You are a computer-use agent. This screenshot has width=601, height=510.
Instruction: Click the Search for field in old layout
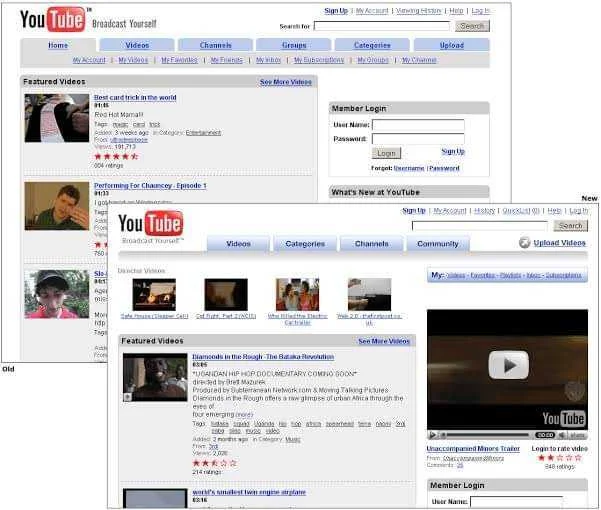click(382, 26)
